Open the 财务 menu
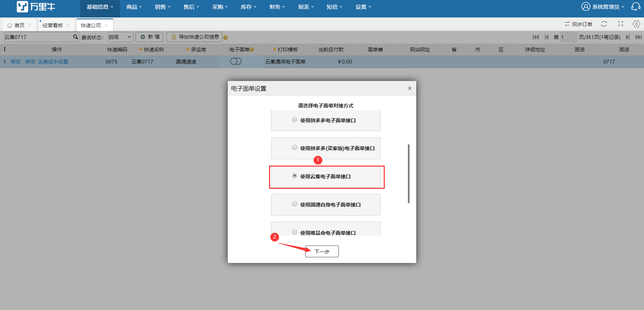 pos(277,7)
